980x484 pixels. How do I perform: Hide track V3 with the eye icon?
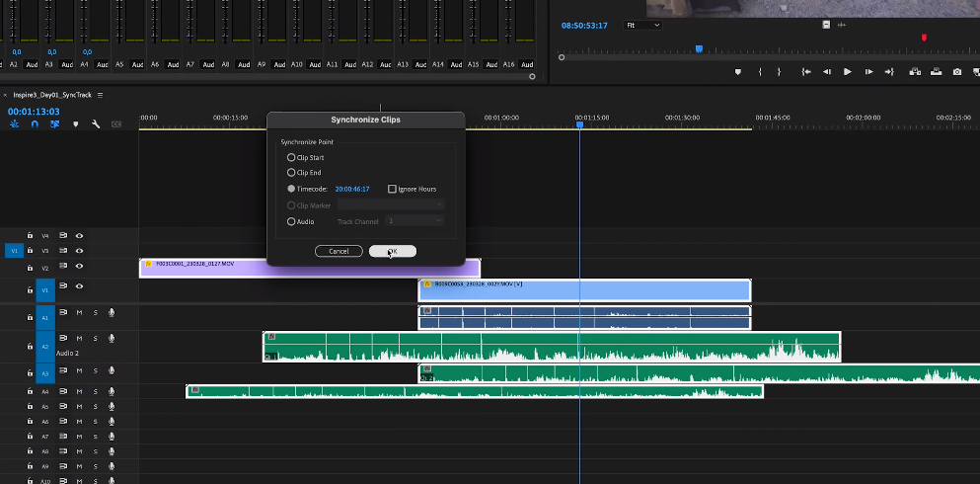click(x=79, y=251)
